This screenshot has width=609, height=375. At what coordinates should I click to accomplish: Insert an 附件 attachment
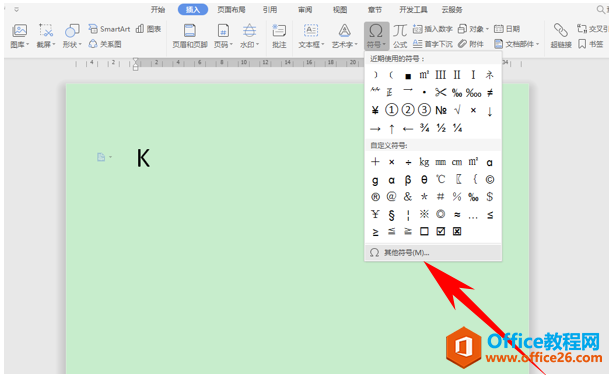click(x=471, y=44)
